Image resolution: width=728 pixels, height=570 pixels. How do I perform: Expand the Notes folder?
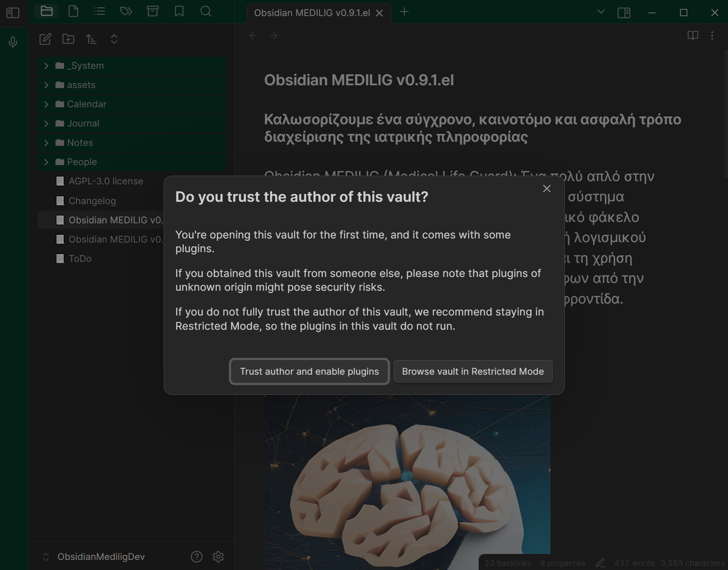pyautogui.click(x=132, y=143)
